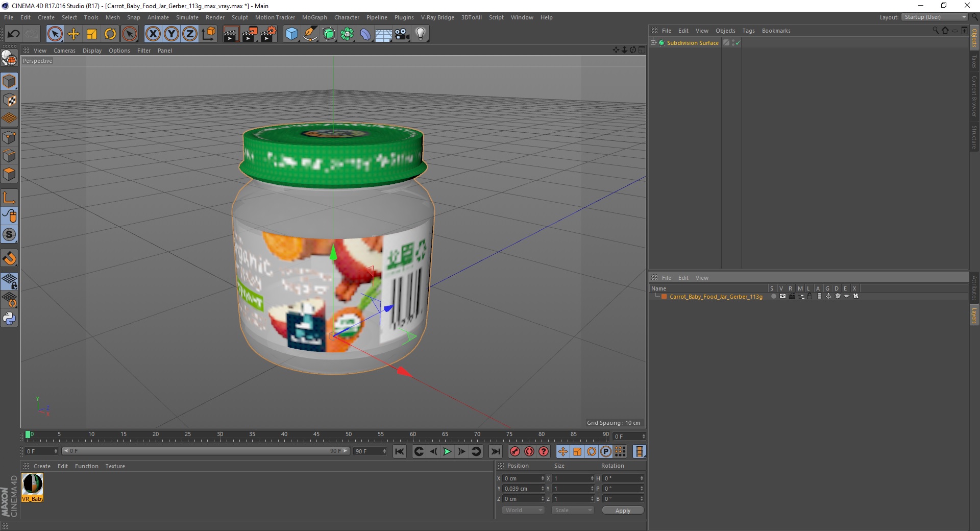Add a Light object
Screen dimensions: 980x531
pos(421,34)
